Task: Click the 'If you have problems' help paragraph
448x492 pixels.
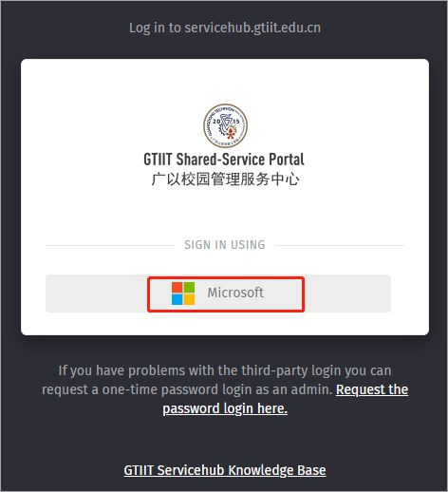Action: (x=225, y=389)
